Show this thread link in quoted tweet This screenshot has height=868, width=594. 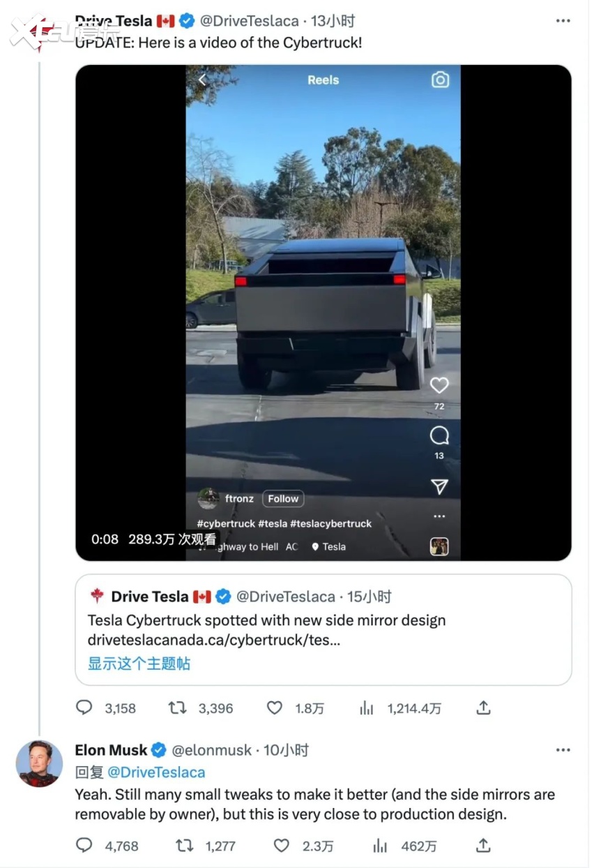point(139,664)
